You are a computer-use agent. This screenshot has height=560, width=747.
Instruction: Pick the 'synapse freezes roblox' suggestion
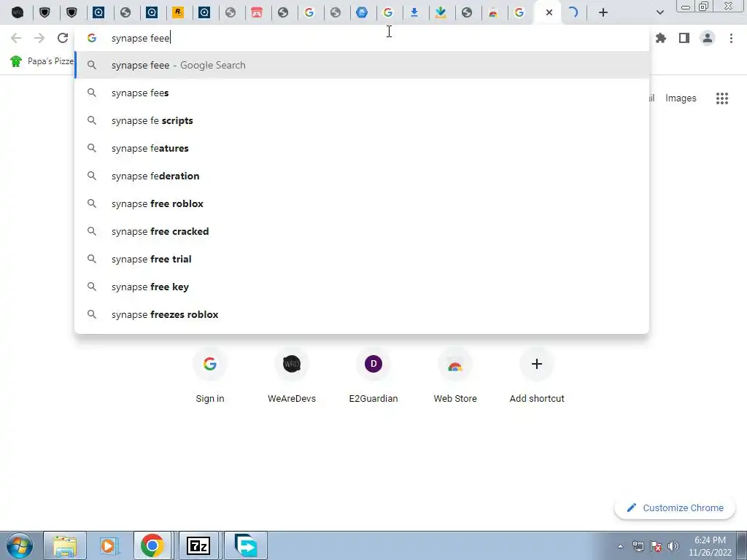click(362, 314)
